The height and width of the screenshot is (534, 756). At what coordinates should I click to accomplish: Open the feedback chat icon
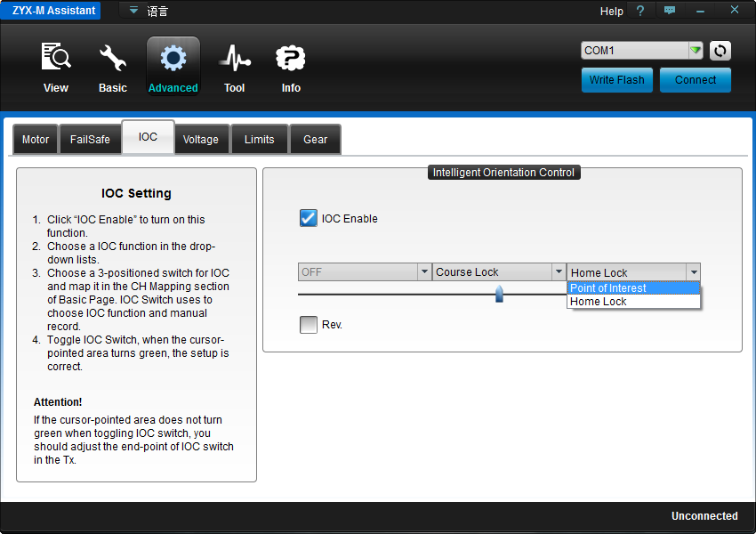pos(669,10)
